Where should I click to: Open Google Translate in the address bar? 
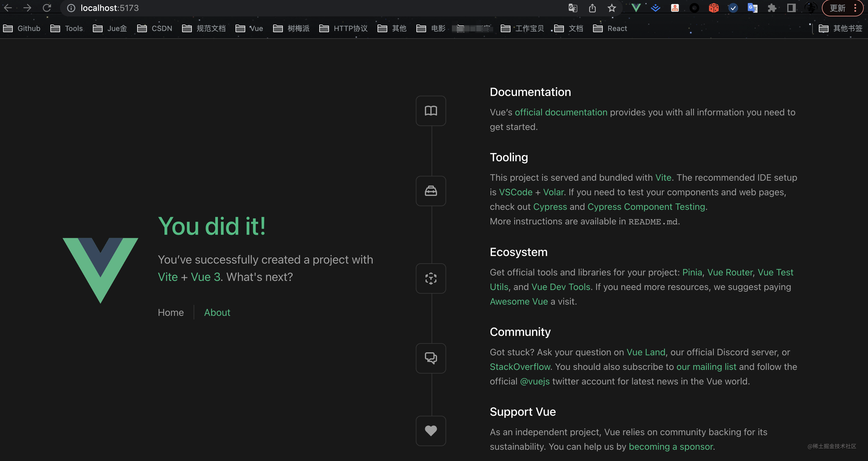click(x=573, y=8)
